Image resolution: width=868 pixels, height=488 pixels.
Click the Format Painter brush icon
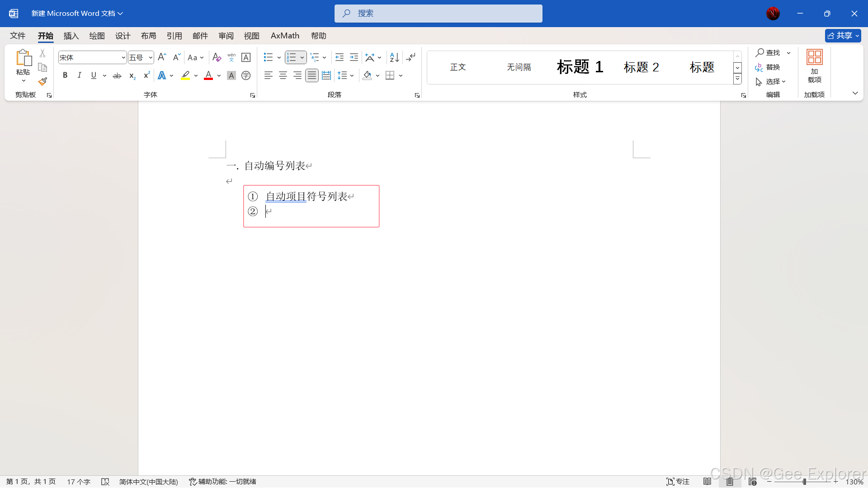42,82
